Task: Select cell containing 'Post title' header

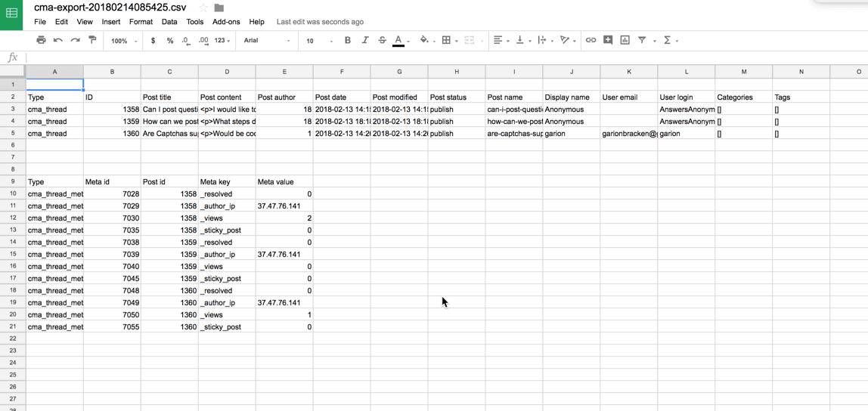Action: (169, 97)
